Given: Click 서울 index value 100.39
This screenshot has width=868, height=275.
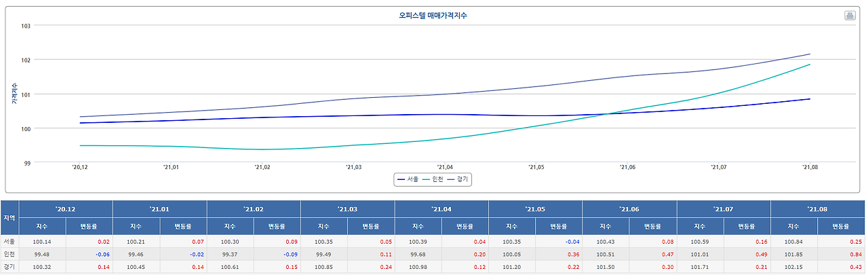Looking at the screenshot, I should tap(418, 241).
